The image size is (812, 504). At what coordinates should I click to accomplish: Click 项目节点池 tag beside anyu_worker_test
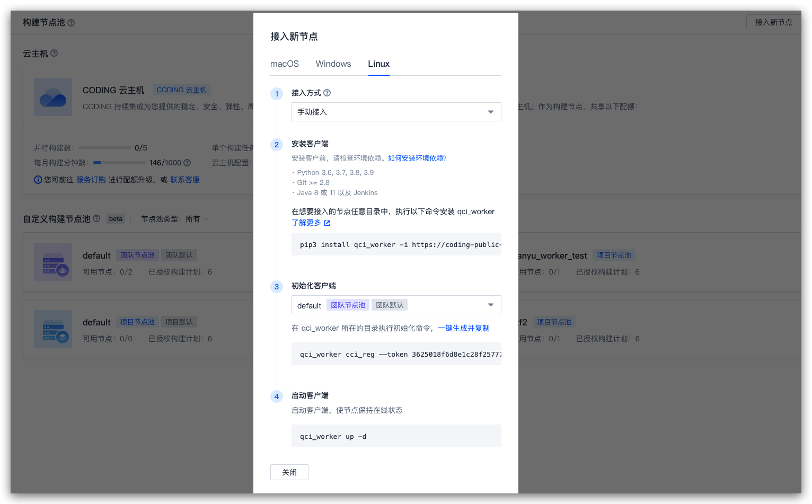pyautogui.click(x=614, y=255)
